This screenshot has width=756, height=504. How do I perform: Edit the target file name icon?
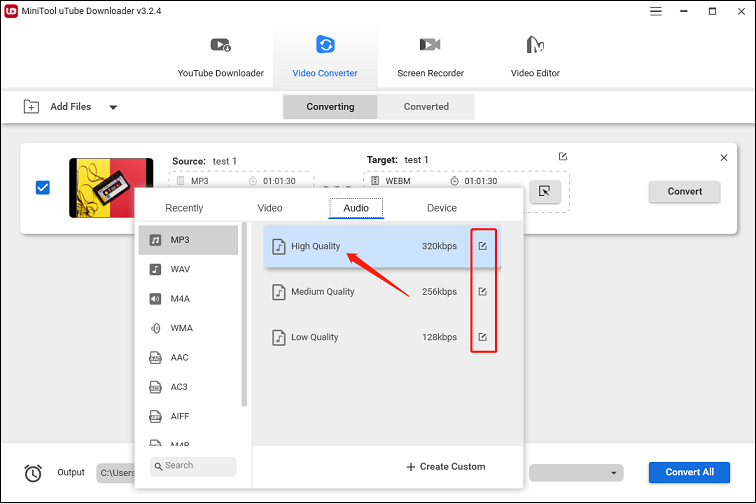tap(563, 157)
